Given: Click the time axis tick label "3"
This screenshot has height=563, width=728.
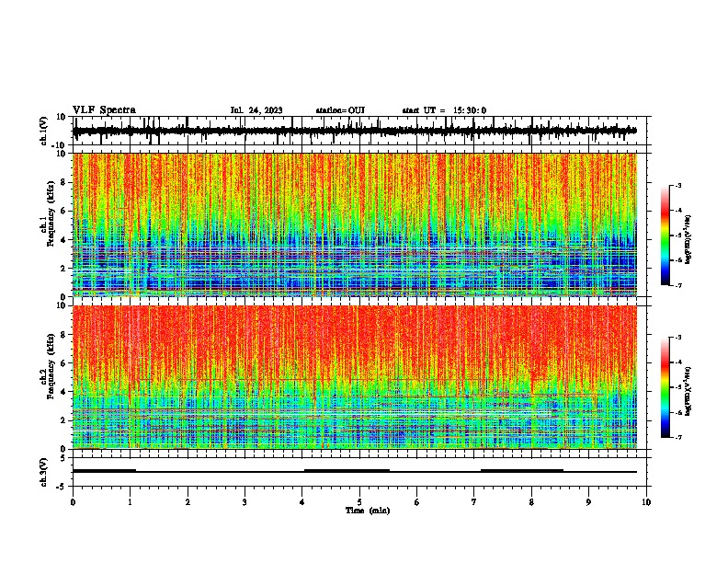Looking at the screenshot, I should point(245,502).
